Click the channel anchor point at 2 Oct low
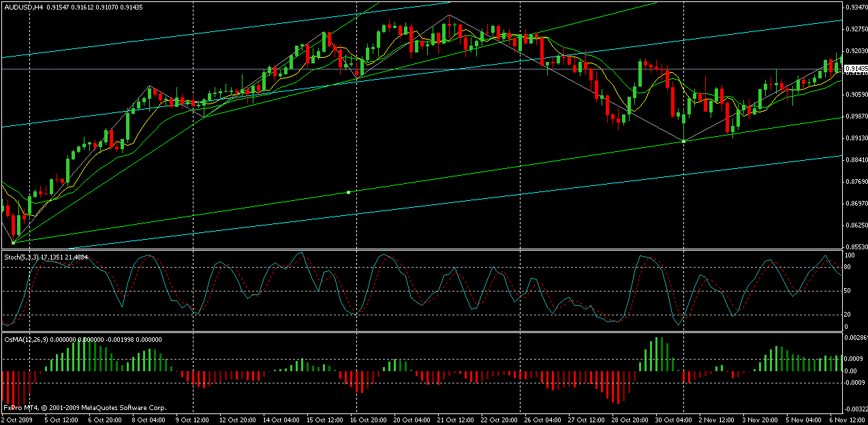This screenshot has height=425, width=868. pos(13,242)
